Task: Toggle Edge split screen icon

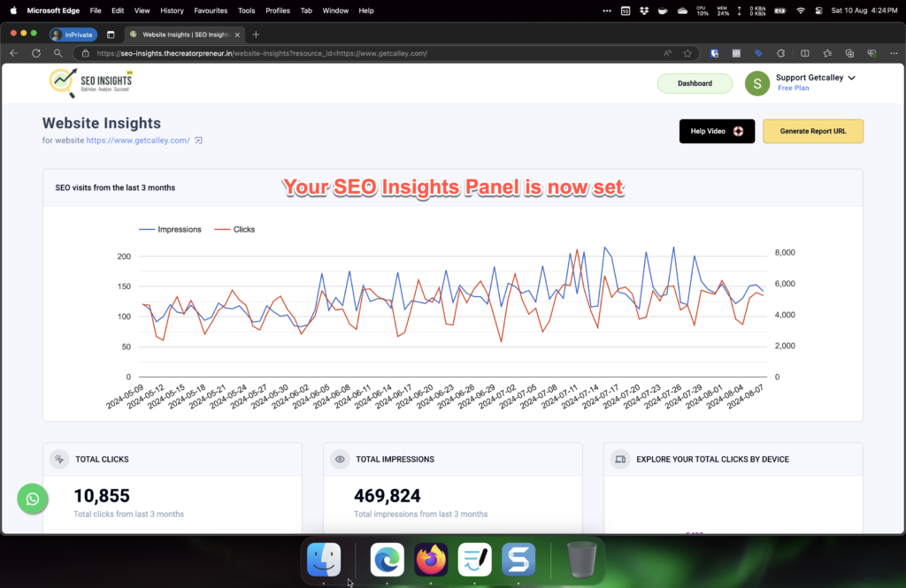Action: (805, 53)
